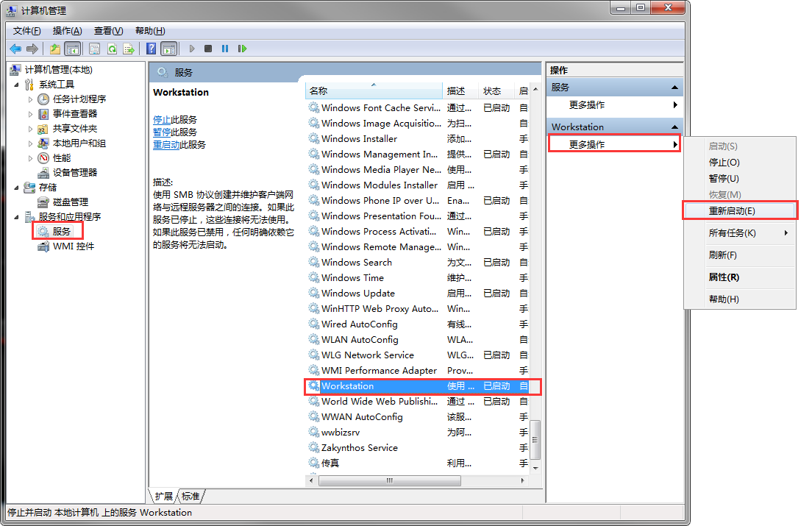Toggle the show/hide console tree toolbar button

[72, 49]
